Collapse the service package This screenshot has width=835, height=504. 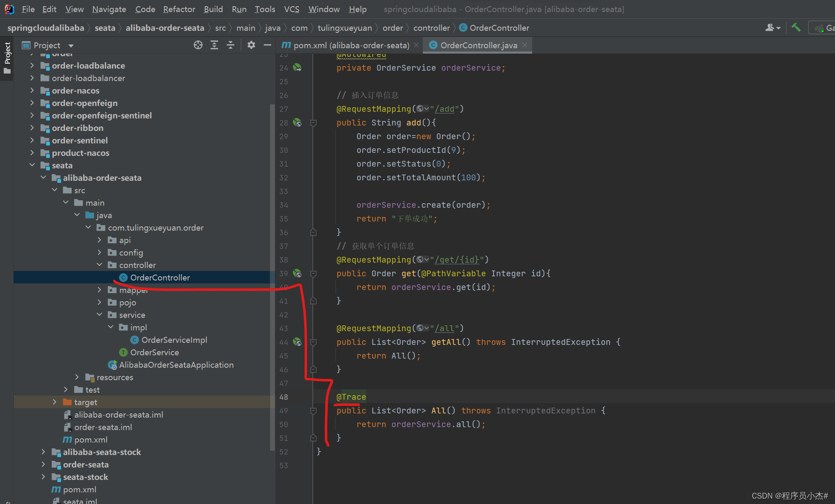point(99,315)
